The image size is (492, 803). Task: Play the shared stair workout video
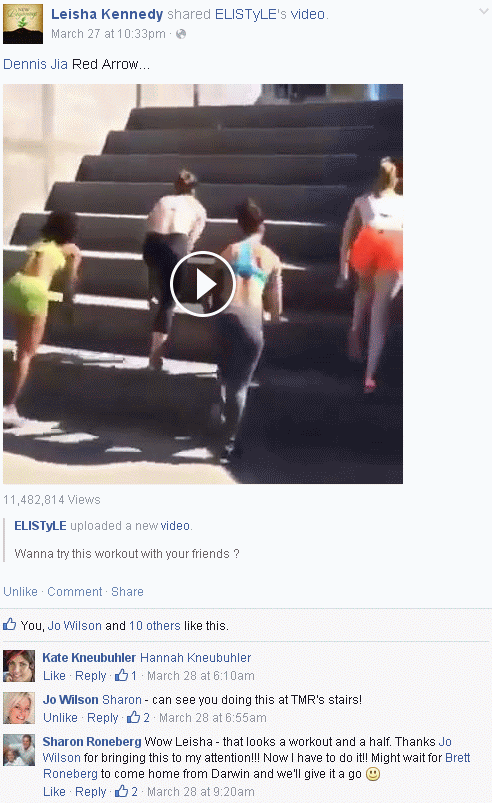[203, 284]
